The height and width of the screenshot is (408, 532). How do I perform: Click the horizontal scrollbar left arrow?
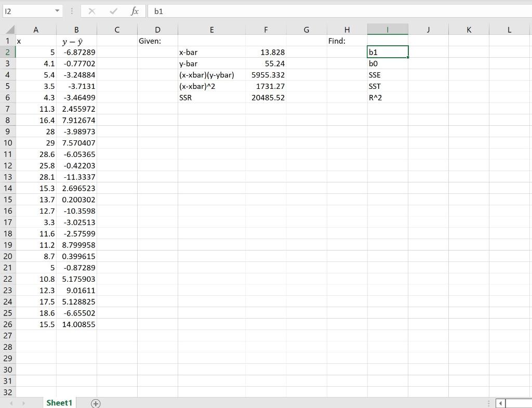click(x=500, y=403)
